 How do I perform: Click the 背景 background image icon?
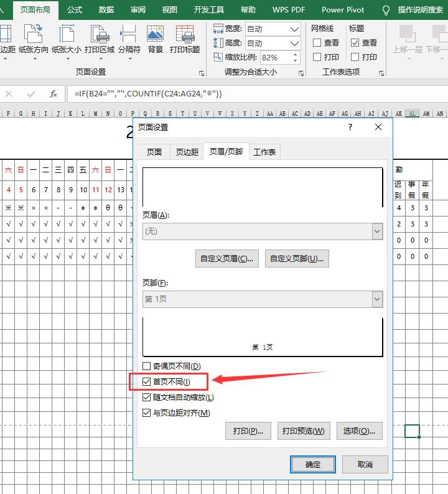155,34
